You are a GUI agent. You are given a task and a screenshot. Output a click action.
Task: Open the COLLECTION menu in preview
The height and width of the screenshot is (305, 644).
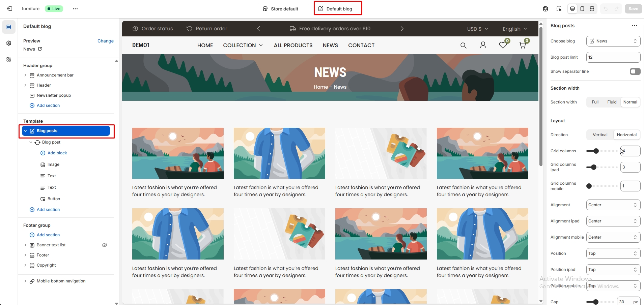pyautogui.click(x=243, y=45)
